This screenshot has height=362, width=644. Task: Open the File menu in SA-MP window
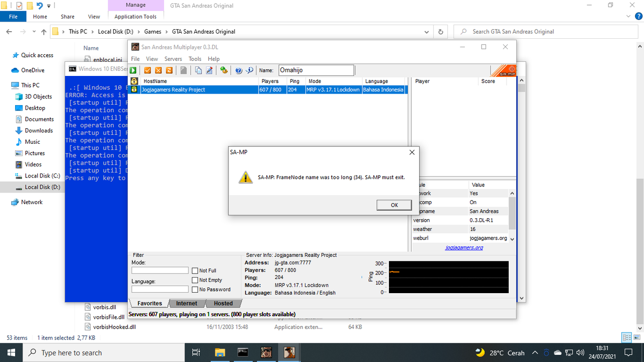pos(135,59)
